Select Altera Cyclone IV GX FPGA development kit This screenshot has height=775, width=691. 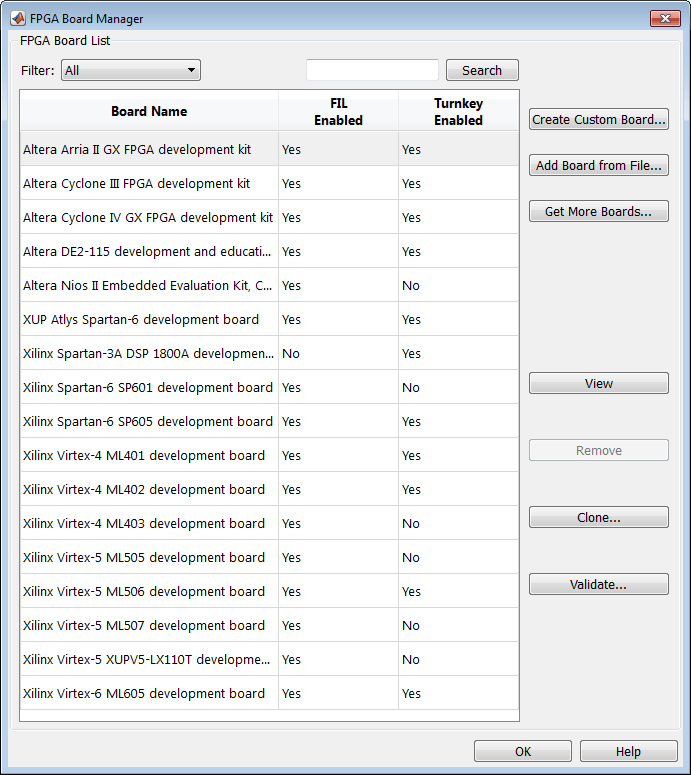[x=269, y=217]
